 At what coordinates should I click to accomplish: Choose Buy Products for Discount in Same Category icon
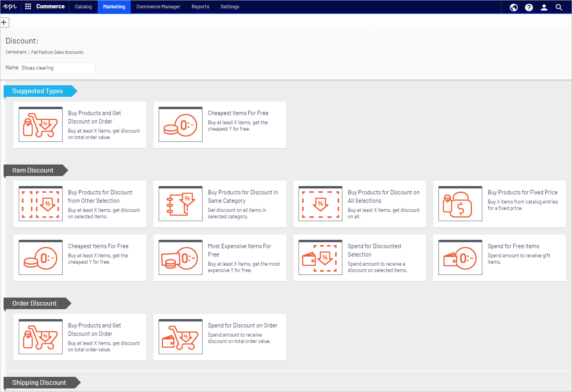(181, 204)
